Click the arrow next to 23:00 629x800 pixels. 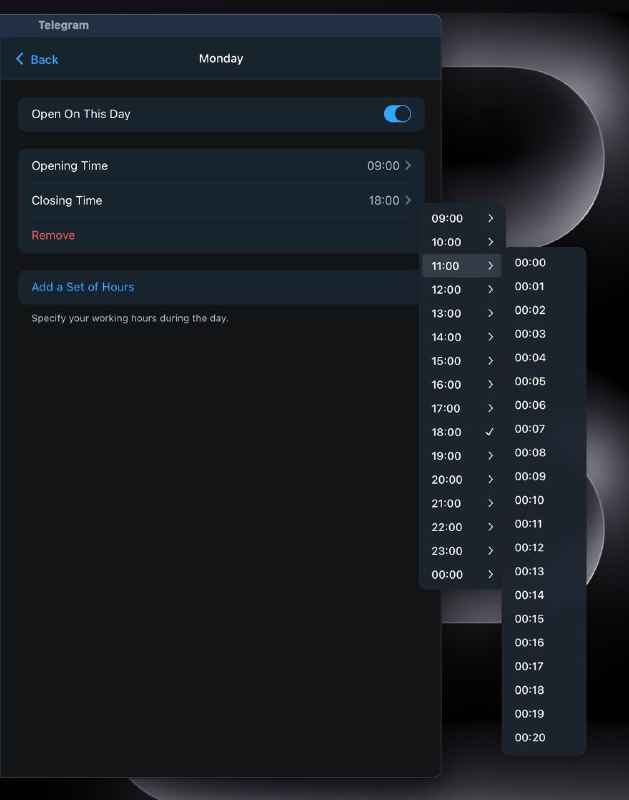coord(490,551)
